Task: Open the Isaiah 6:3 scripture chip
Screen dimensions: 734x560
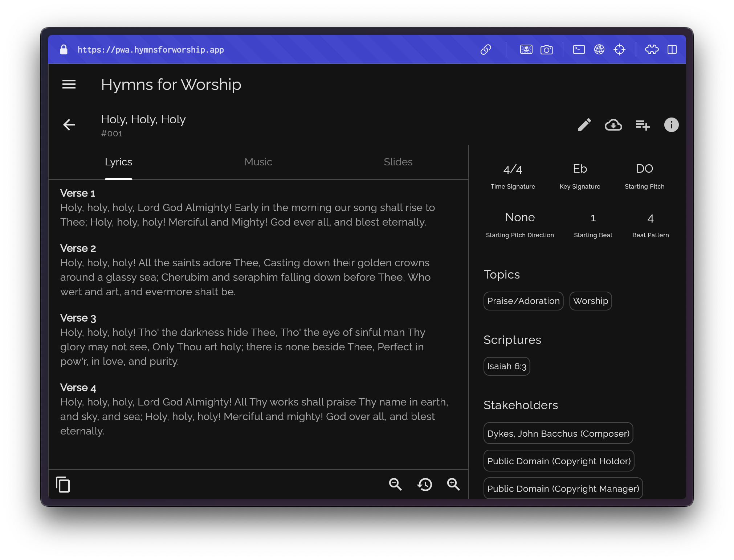Action: 506,366
